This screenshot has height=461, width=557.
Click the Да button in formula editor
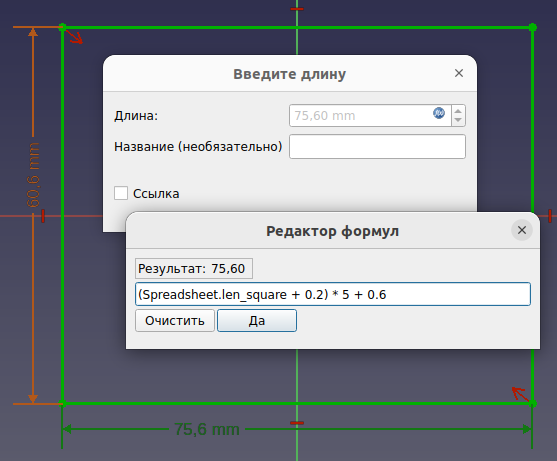coord(257,321)
